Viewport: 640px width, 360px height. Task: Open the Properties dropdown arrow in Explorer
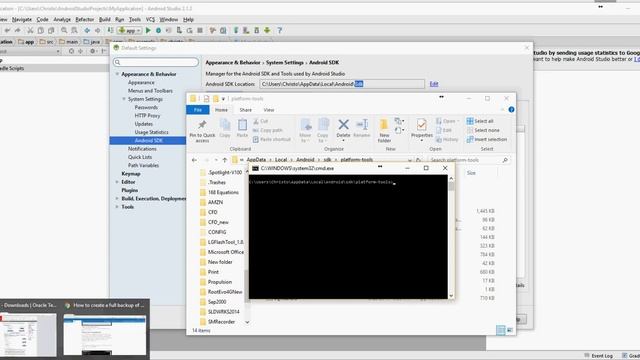(x=422, y=140)
